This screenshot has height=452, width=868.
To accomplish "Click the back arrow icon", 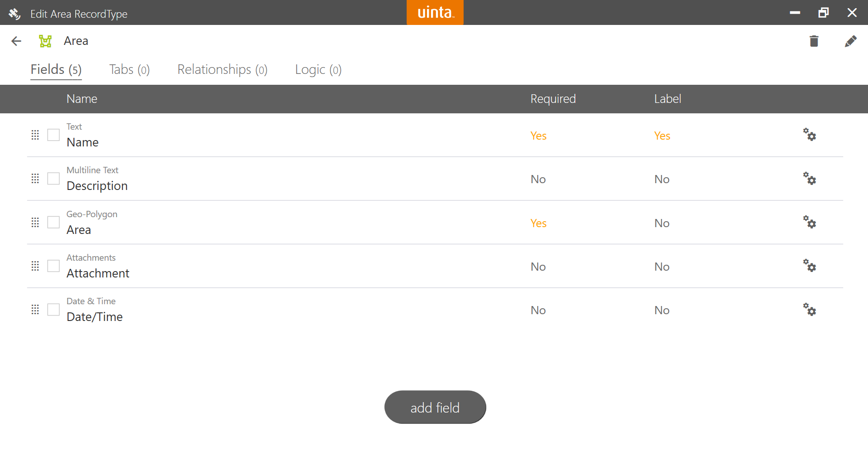I will coord(16,41).
